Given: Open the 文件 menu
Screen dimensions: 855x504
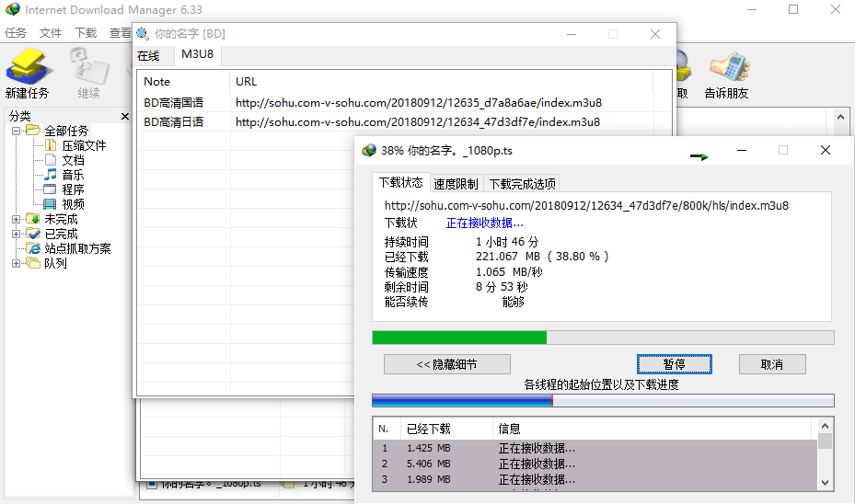Looking at the screenshot, I should coord(51,33).
